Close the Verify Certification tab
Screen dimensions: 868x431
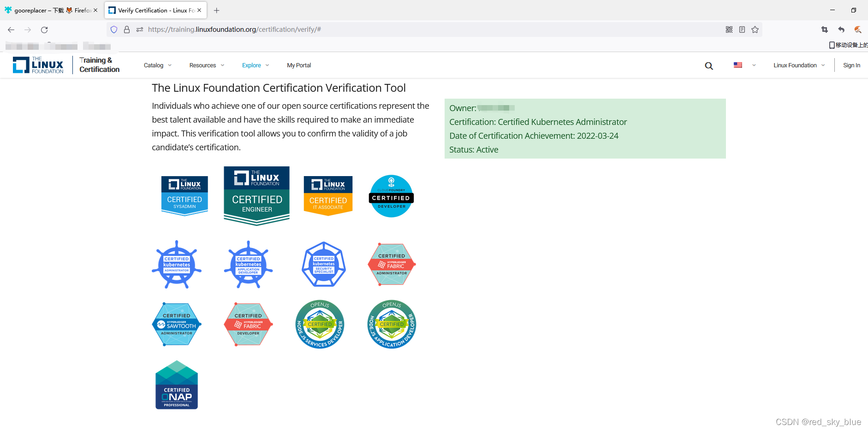(x=199, y=10)
